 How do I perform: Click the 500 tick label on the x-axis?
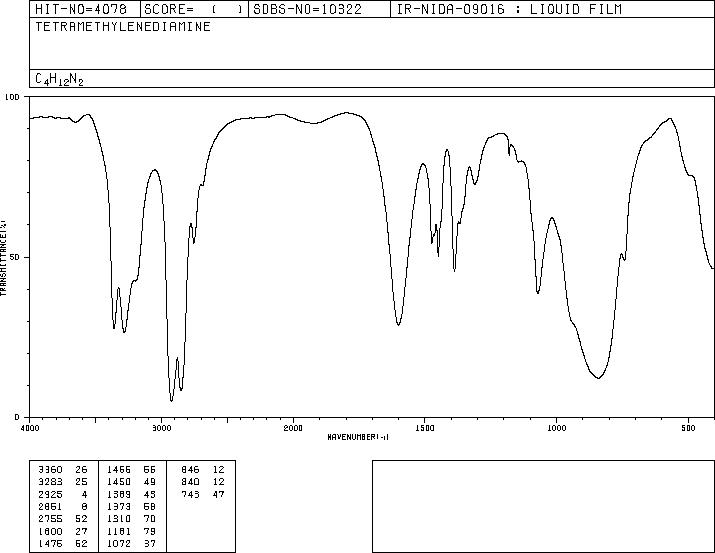point(688,428)
